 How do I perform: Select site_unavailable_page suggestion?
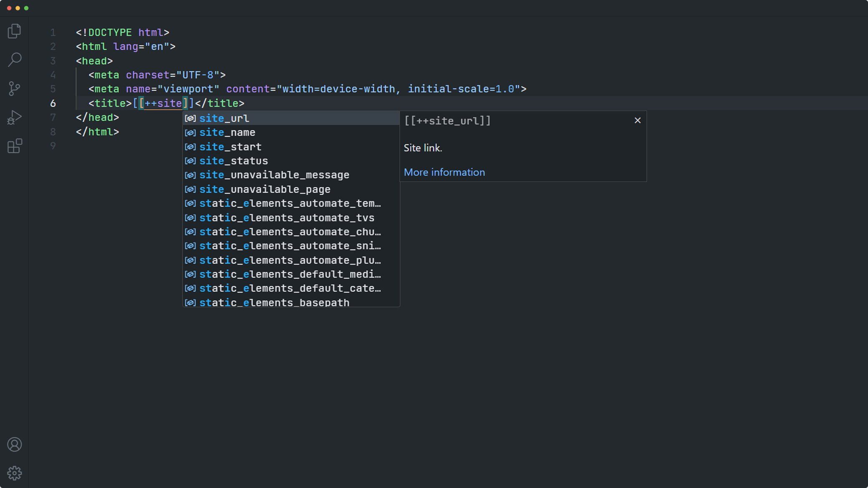[x=265, y=189]
